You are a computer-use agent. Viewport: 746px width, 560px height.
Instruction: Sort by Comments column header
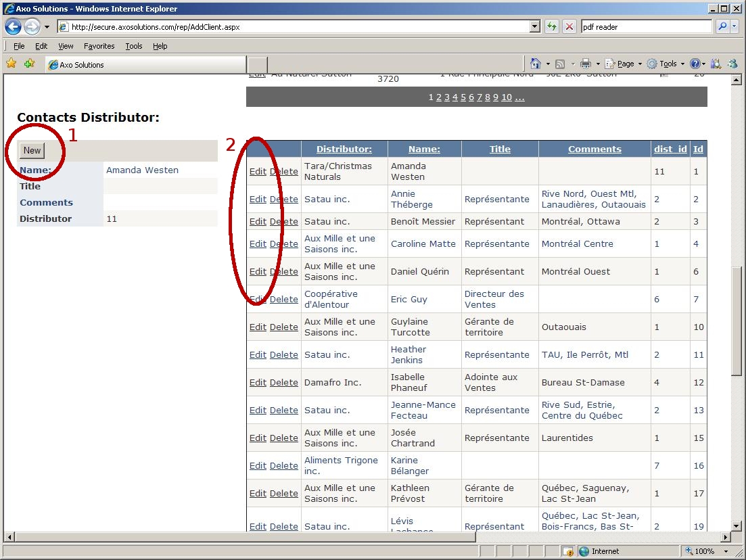click(x=595, y=149)
